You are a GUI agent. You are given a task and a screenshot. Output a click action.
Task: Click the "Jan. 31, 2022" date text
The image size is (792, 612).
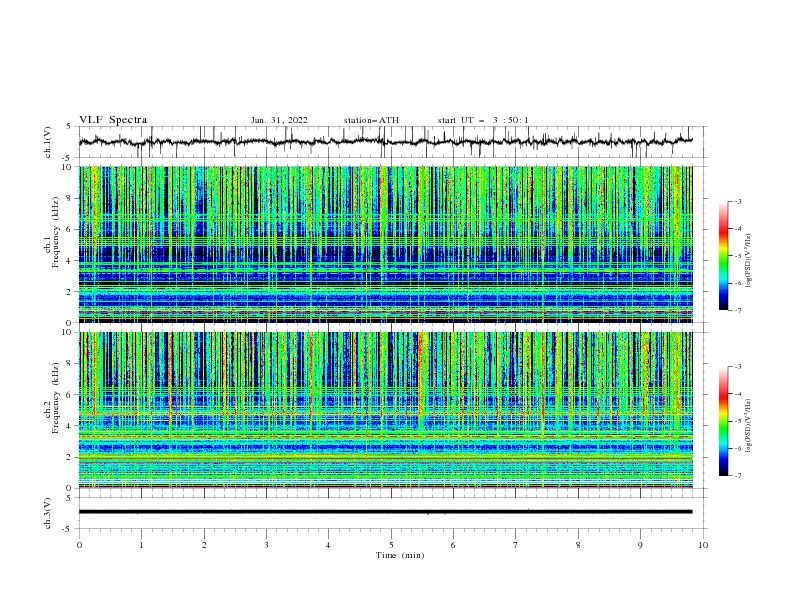tap(279, 120)
